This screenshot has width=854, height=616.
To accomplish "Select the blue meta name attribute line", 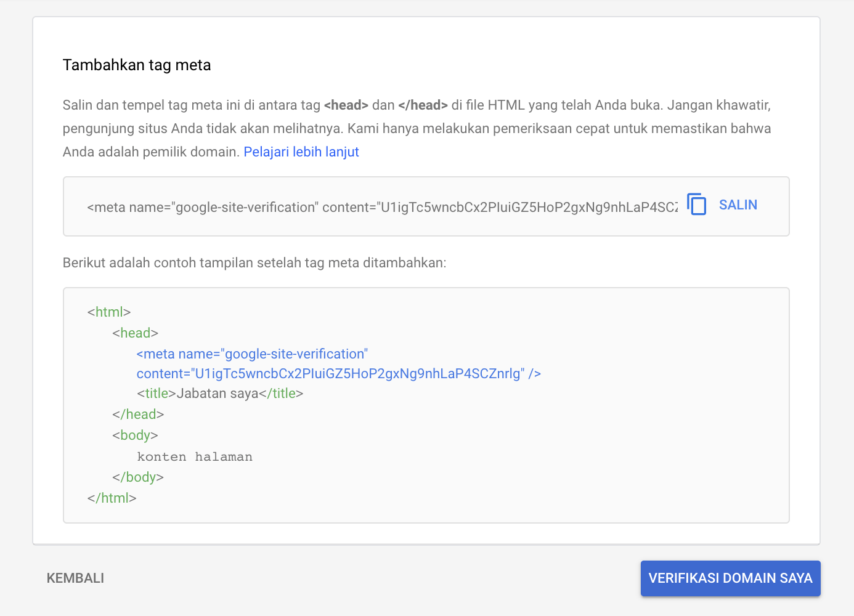I will (251, 354).
